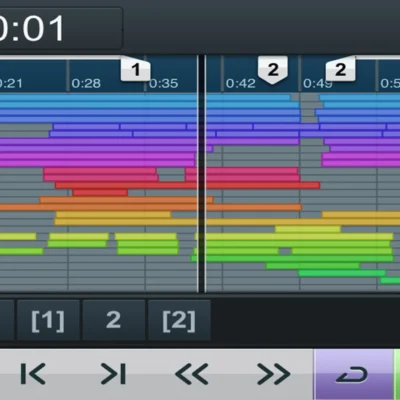Click the 0:35 mark on the ruler
Screen dimensions: 400x400
[163, 83]
